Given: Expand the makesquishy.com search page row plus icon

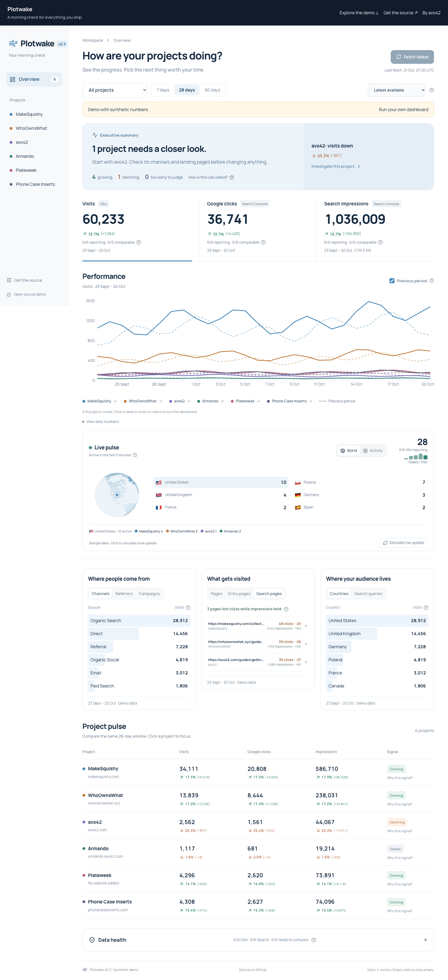Looking at the screenshot, I should (x=306, y=626).
